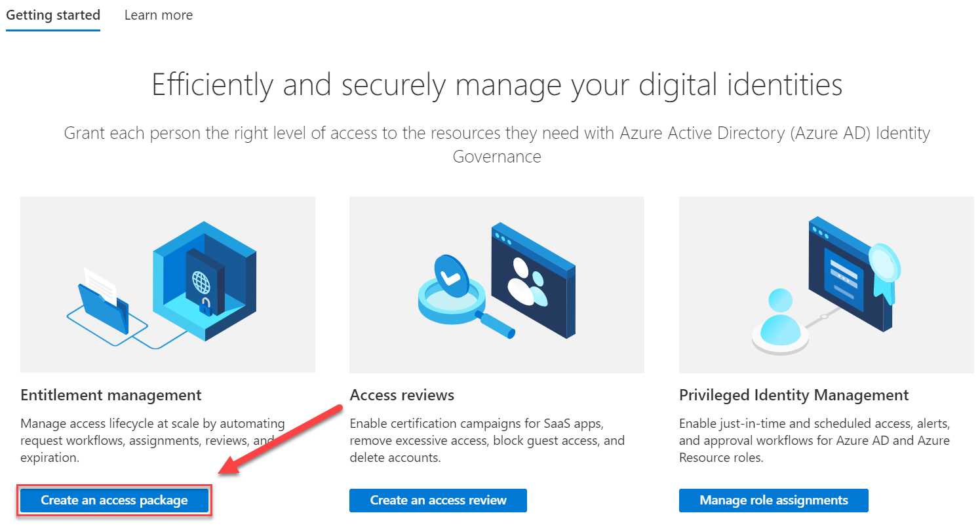This screenshot has width=980, height=532.
Task: Click the Create an access review button
Action: (438, 500)
